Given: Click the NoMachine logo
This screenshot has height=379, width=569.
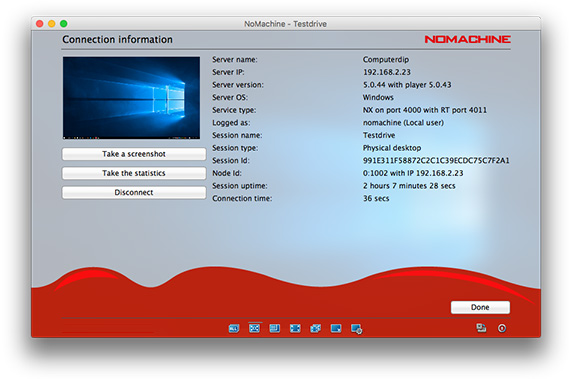Looking at the screenshot, I should coord(467,39).
